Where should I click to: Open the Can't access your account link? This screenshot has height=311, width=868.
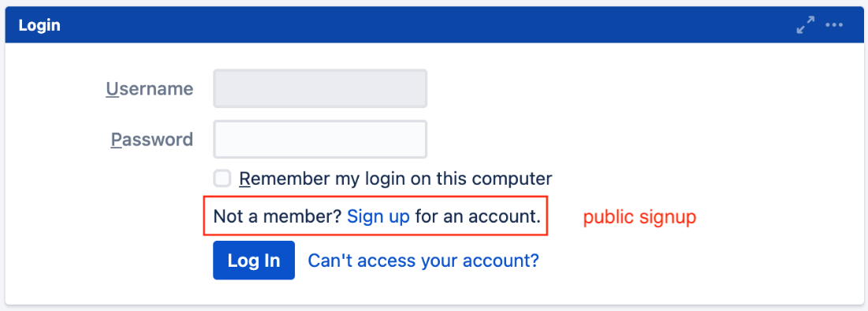(423, 260)
